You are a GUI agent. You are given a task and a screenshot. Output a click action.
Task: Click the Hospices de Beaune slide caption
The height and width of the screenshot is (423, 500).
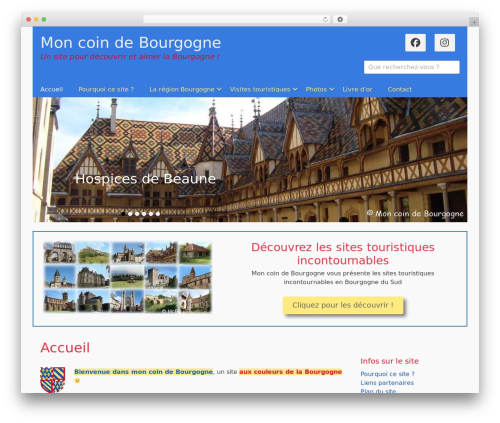tap(146, 179)
